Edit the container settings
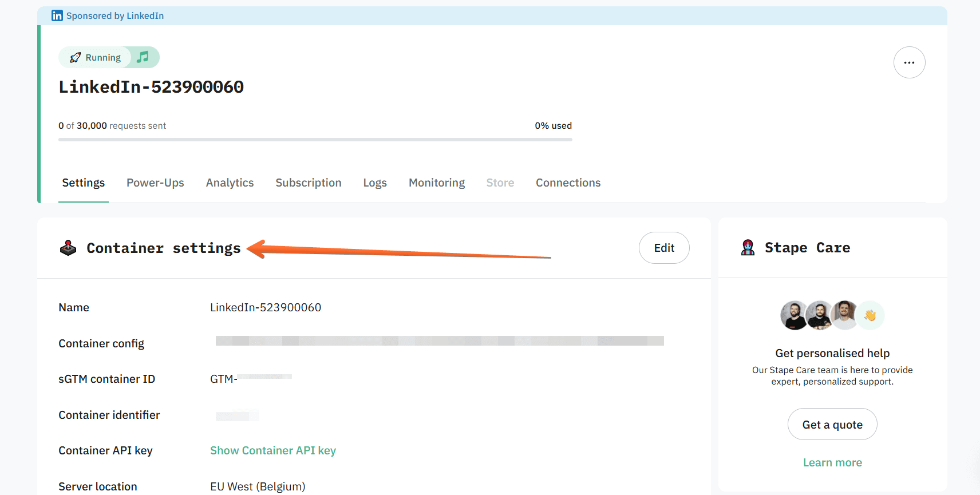 coord(664,248)
